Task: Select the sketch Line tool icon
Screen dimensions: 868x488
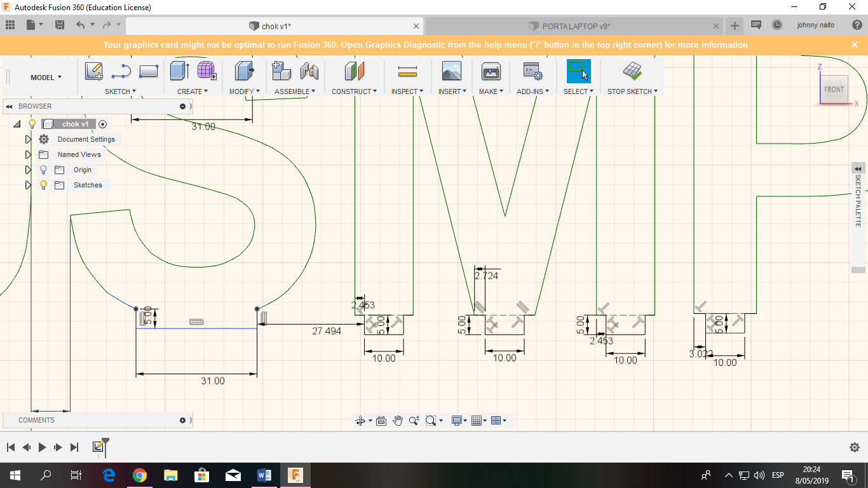Action: (x=121, y=71)
